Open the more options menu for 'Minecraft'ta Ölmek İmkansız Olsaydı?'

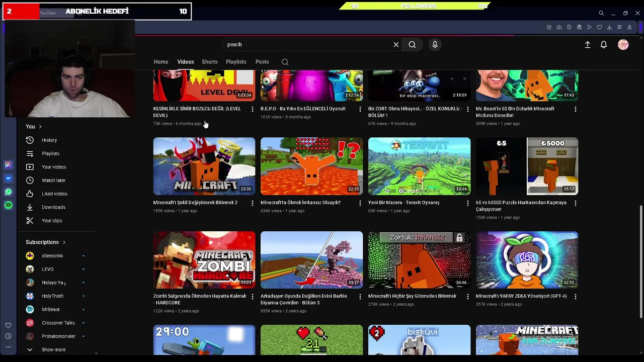tap(360, 203)
